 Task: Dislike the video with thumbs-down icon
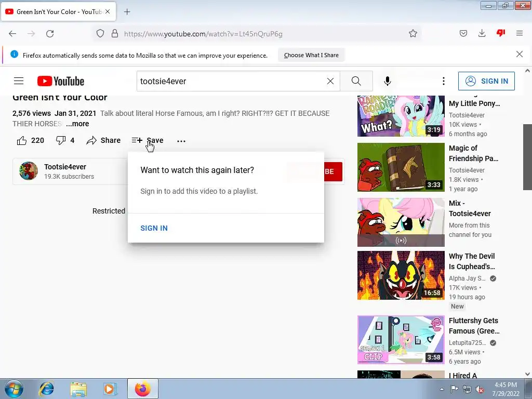(x=61, y=140)
